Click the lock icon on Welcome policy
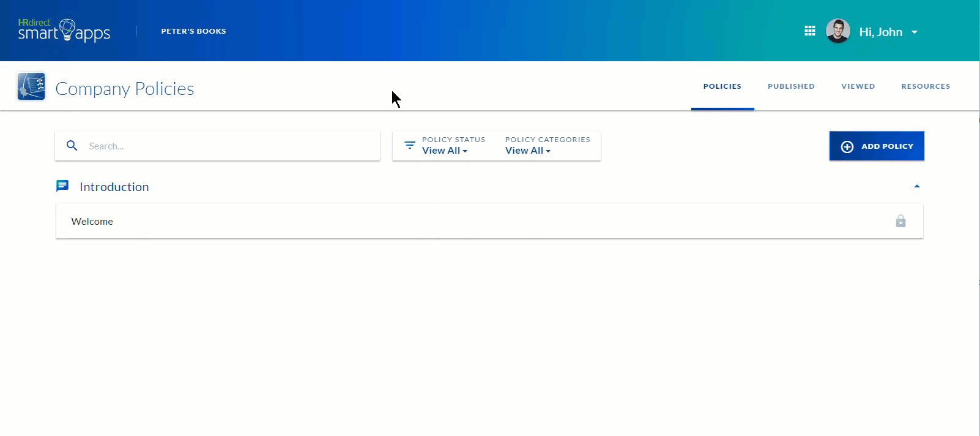 [x=900, y=221]
